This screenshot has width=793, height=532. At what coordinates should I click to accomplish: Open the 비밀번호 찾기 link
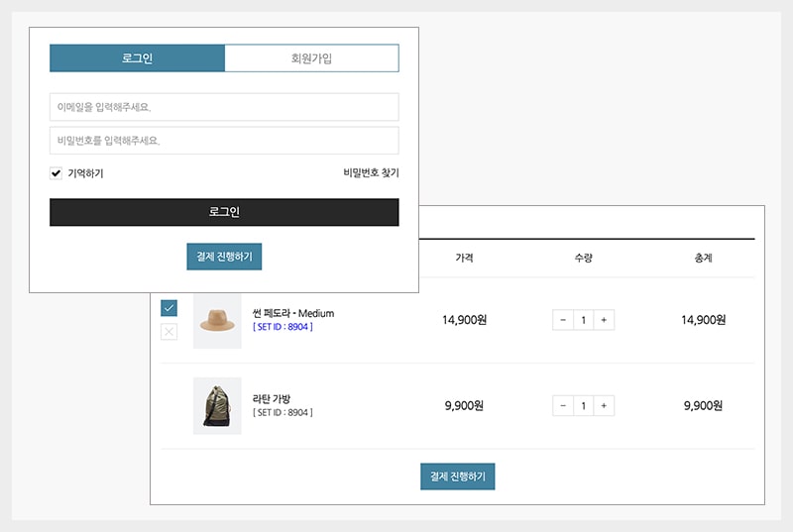371,173
